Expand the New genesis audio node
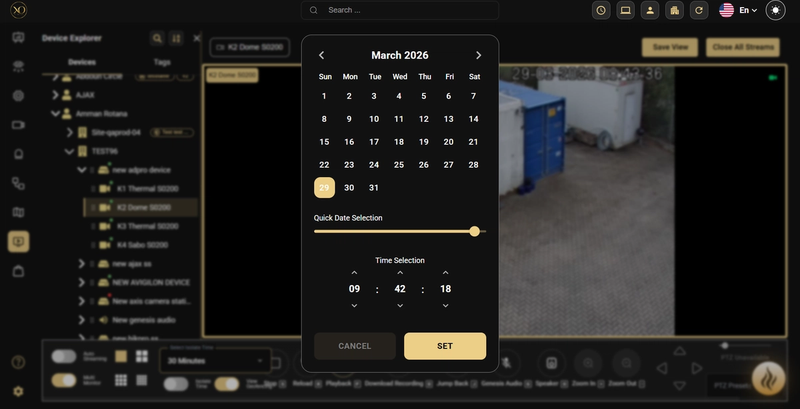The image size is (800, 409). (x=81, y=320)
